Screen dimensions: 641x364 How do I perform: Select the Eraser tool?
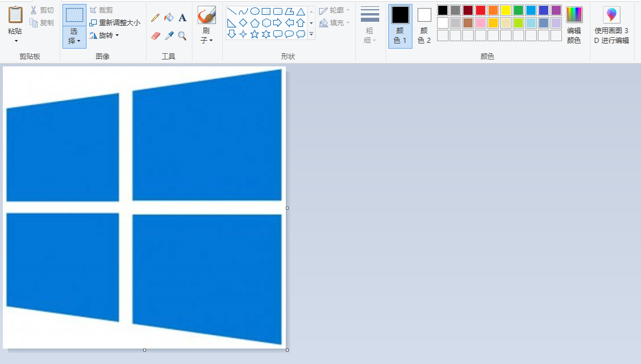click(x=155, y=36)
